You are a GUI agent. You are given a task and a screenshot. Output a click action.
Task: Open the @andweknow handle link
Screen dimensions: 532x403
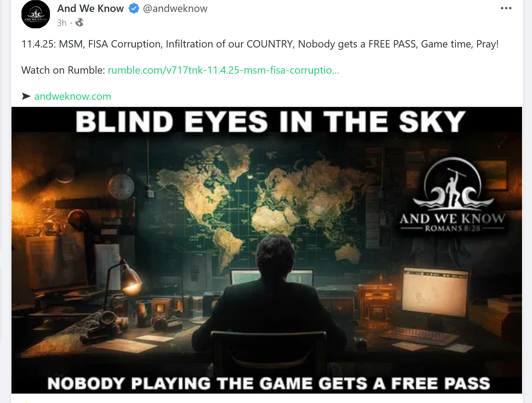pyautogui.click(x=175, y=8)
